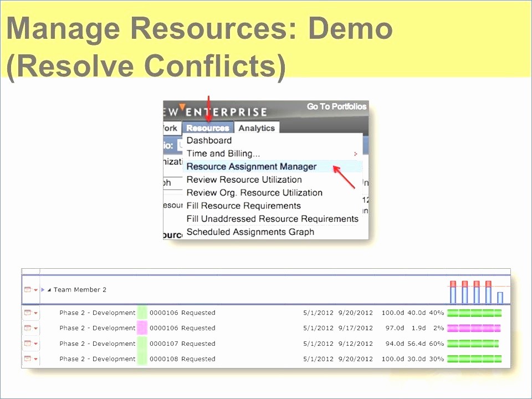
Task: Expand the Time and Billing submenu arrow
Action: coord(355,154)
